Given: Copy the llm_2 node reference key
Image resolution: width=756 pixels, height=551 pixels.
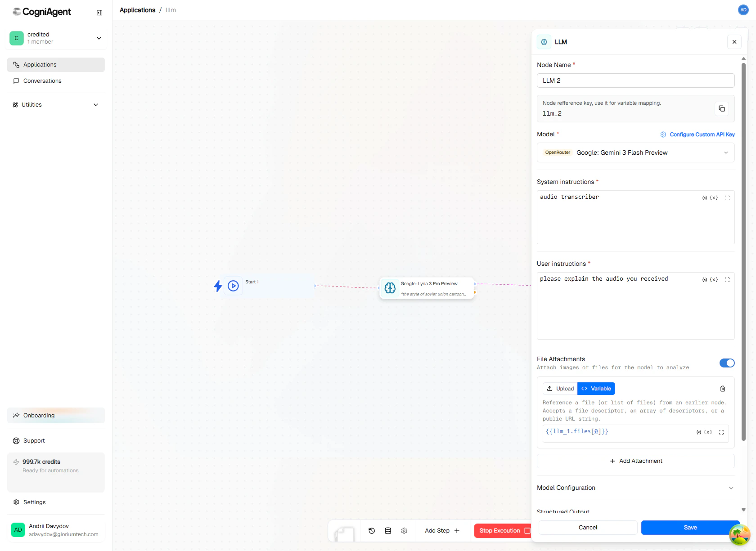Looking at the screenshot, I should click(722, 108).
